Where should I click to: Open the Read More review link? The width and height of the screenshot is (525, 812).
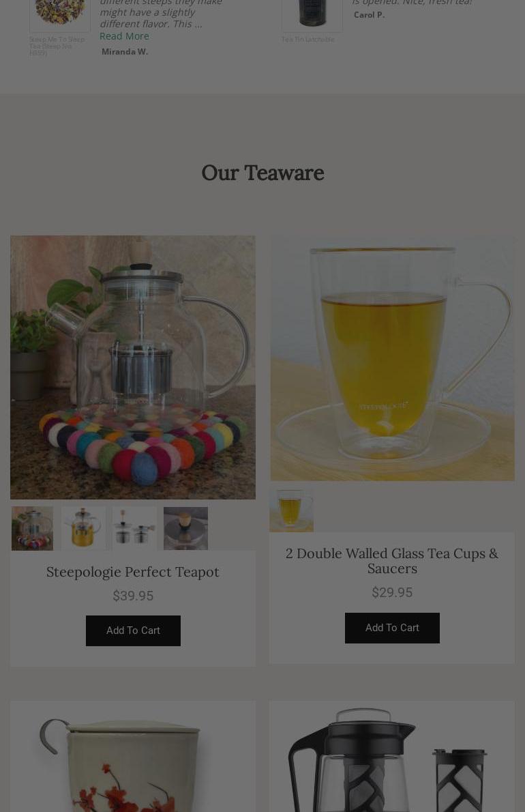click(x=124, y=36)
